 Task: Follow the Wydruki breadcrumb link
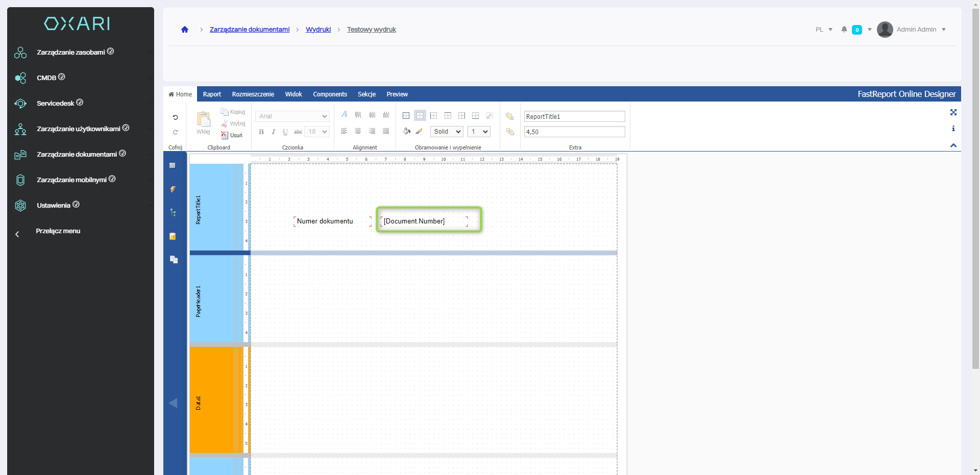click(x=318, y=30)
